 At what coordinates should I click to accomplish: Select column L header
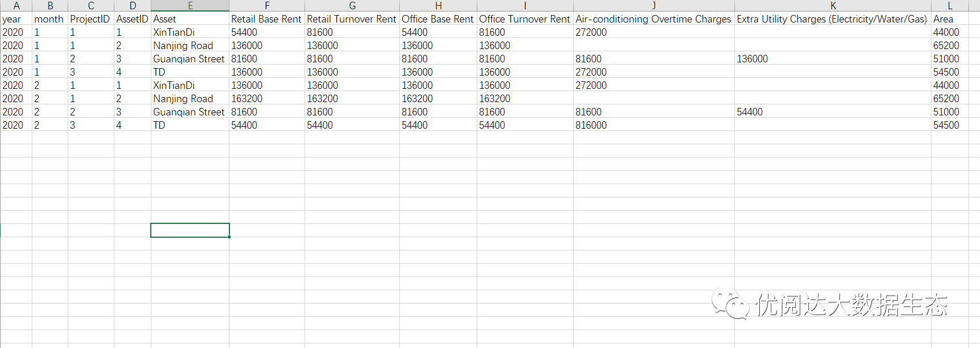(949, 6)
